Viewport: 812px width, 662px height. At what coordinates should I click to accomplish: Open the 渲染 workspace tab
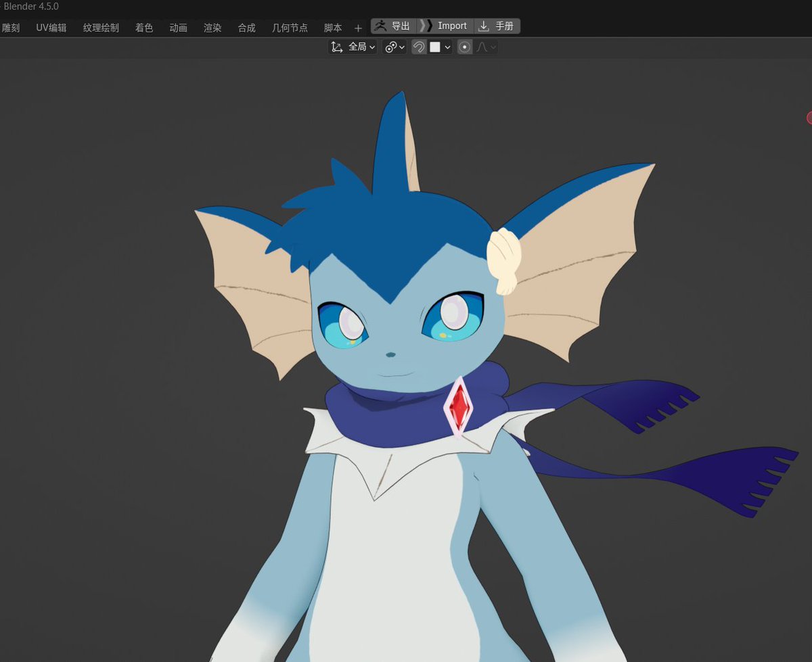click(212, 28)
